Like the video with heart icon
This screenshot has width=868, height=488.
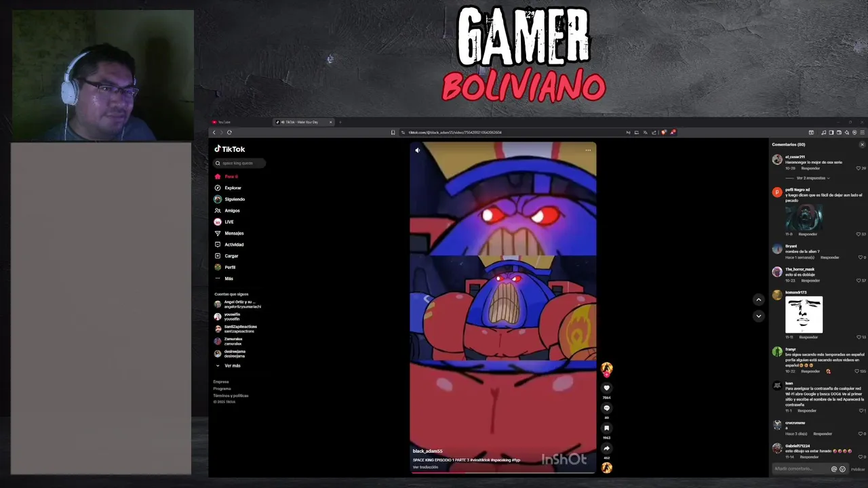pyautogui.click(x=607, y=388)
